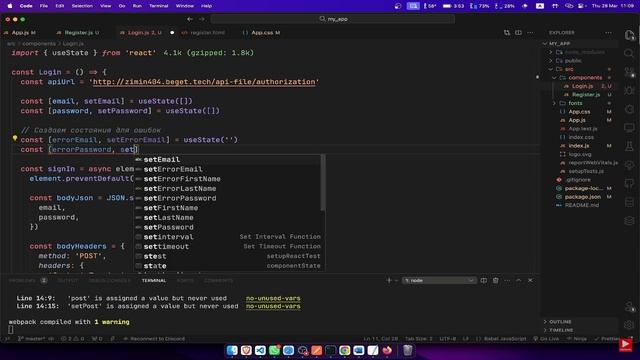
Task: Click errors and warnings count in status bar
Action: coord(72,339)
